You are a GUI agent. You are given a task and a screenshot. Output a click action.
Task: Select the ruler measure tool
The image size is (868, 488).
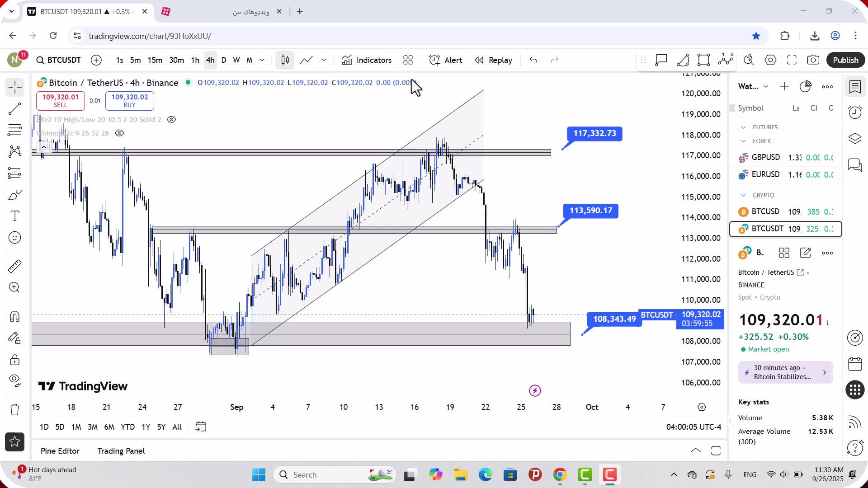coord(14,266)
